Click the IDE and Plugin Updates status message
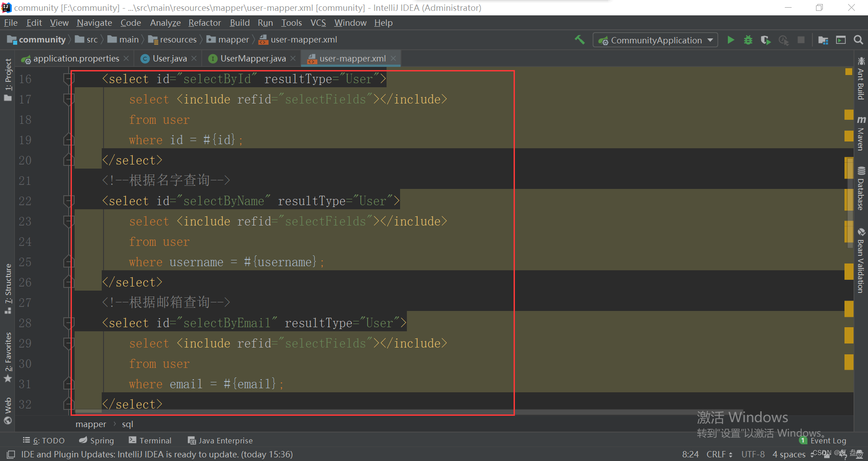Viewport: 868px width, 461px height. click(x=157, y=454)
